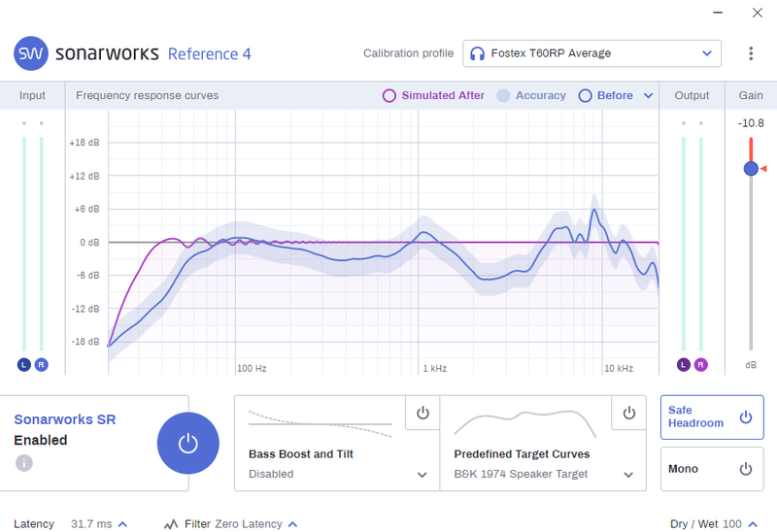The height and width of the screenshot is (532, 777).
Task: Expand Bass Boost and Tilt Disabled dropdown
Action: (422, 475)
